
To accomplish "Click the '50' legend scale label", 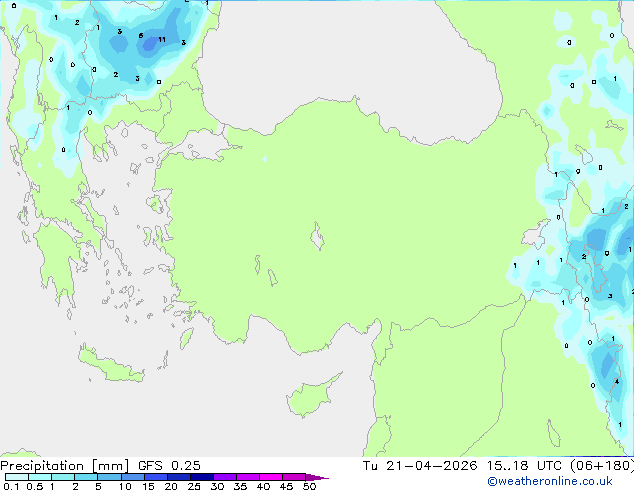I will 309,486.
